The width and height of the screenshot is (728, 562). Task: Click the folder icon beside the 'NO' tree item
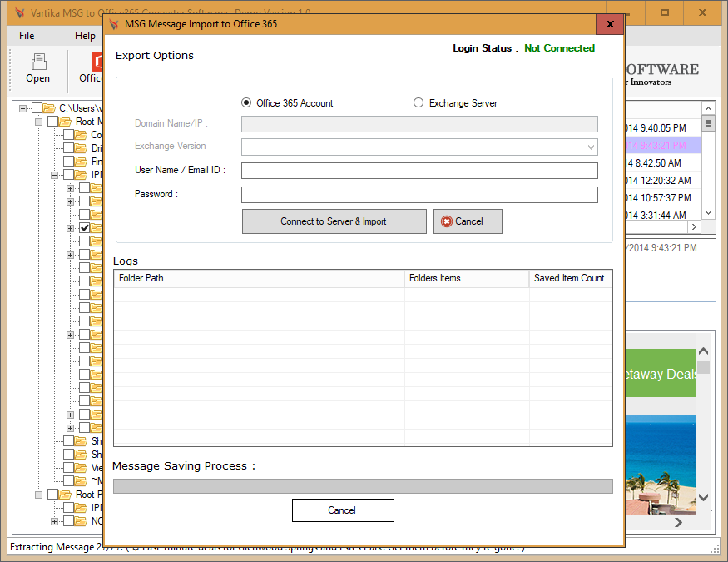point(81,521)
